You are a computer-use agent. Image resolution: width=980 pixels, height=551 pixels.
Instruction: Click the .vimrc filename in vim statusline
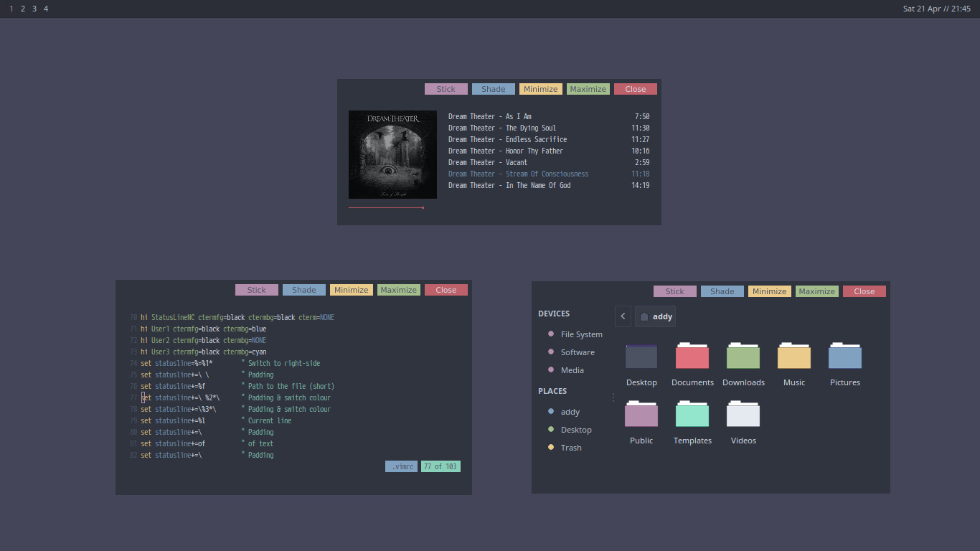pos(402,466)
